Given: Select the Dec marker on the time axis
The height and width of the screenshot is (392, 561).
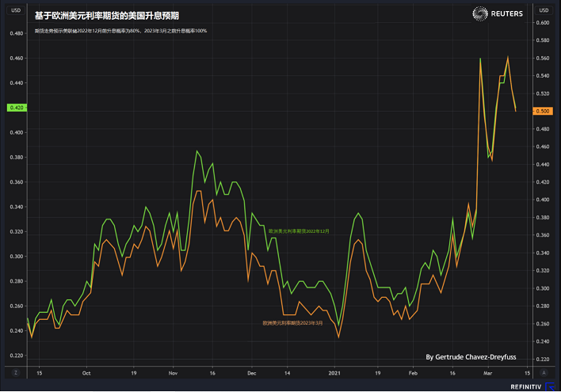Looking at the screenshot, I should pos(252,371).
